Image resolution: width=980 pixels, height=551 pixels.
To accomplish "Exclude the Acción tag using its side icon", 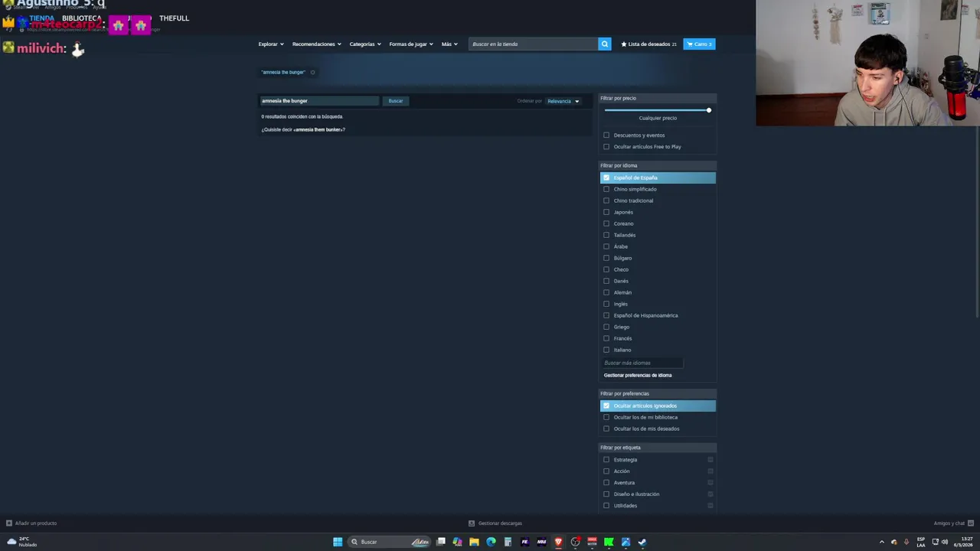I will (x=710, y=471).
